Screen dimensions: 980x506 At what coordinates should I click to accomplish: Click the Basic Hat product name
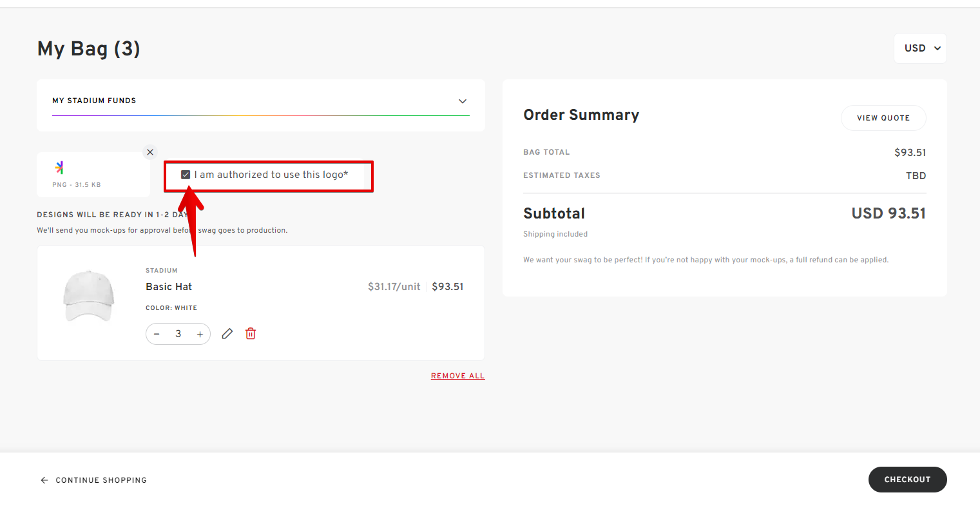tap(169, 287)
